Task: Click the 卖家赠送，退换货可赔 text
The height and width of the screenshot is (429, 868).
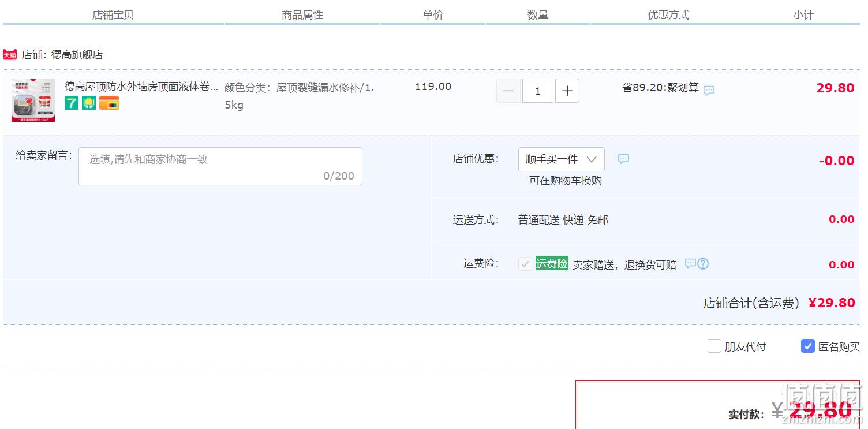Action: (624, 265)
